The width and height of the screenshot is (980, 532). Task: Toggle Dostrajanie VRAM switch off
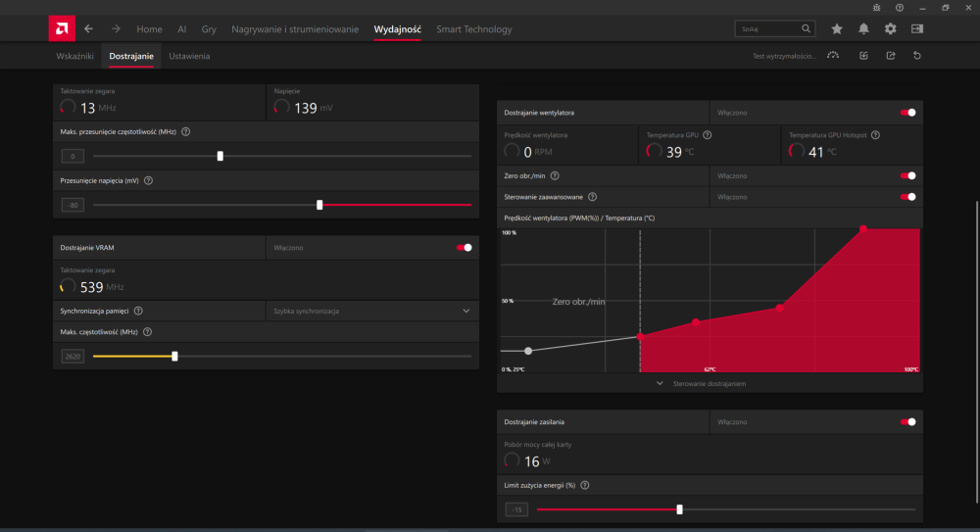[x=465, y=248]
